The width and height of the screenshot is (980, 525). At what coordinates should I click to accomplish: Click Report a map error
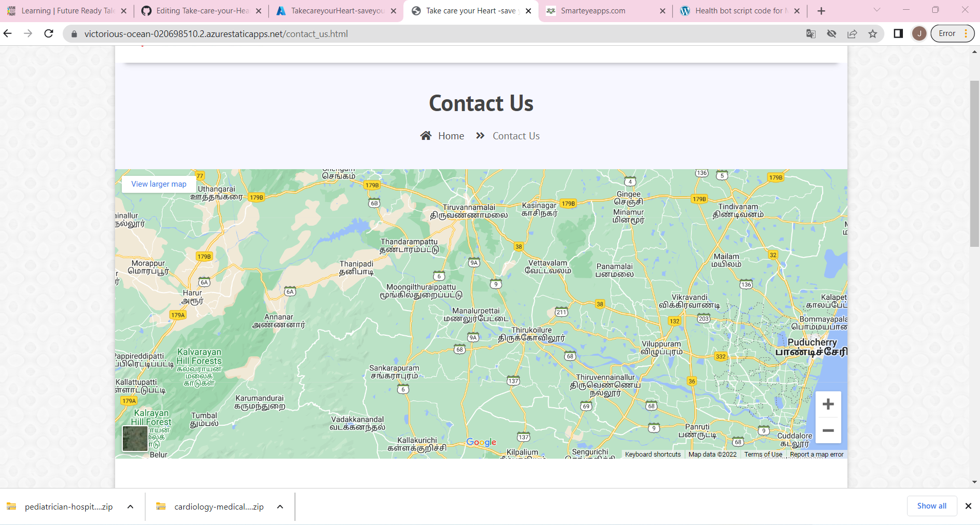tap(817, 455)
